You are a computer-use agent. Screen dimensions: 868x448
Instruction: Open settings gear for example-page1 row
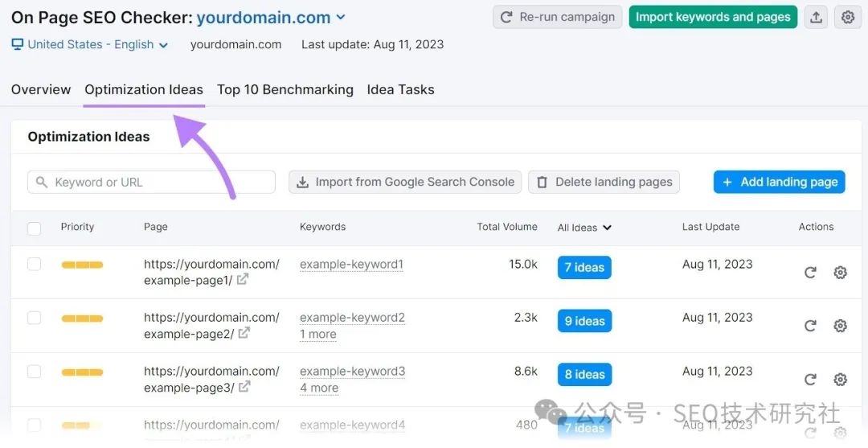point(840,273)
